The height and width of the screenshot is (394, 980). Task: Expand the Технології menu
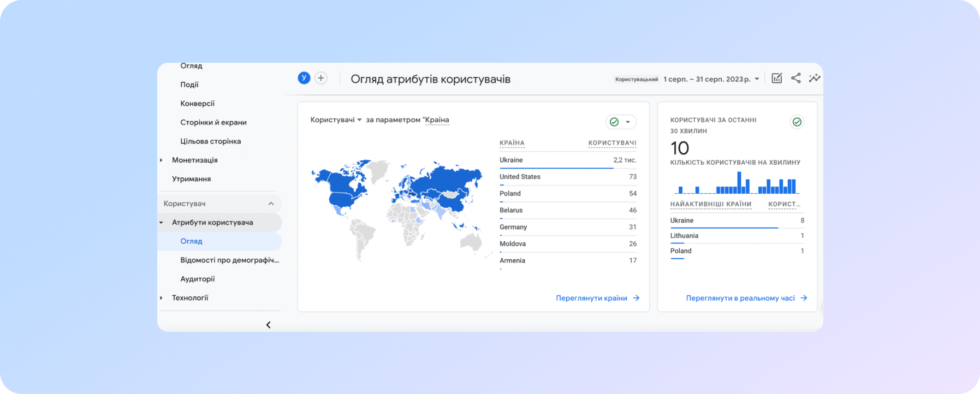pos(161,298)
